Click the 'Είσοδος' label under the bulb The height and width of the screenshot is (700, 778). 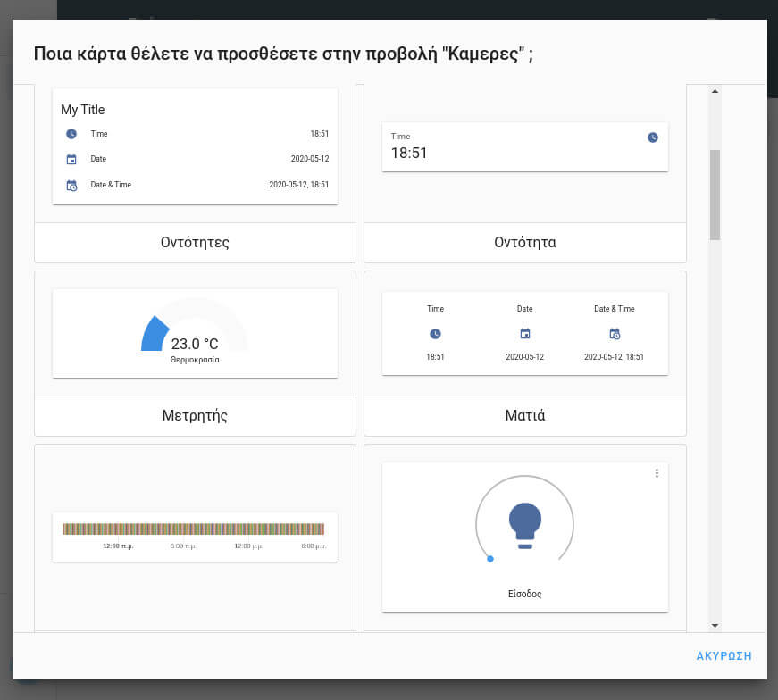tap(525, 594)
